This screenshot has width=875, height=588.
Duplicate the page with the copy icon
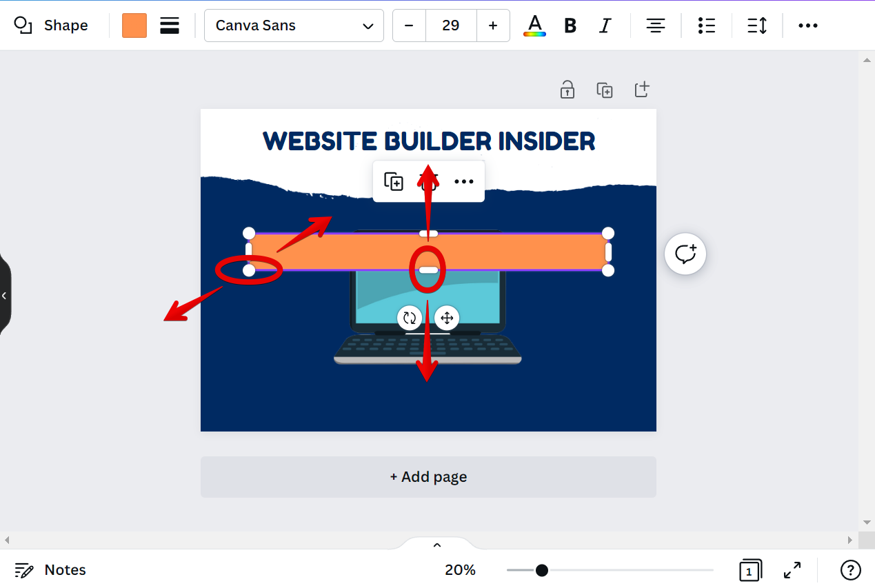coord(605,90)
